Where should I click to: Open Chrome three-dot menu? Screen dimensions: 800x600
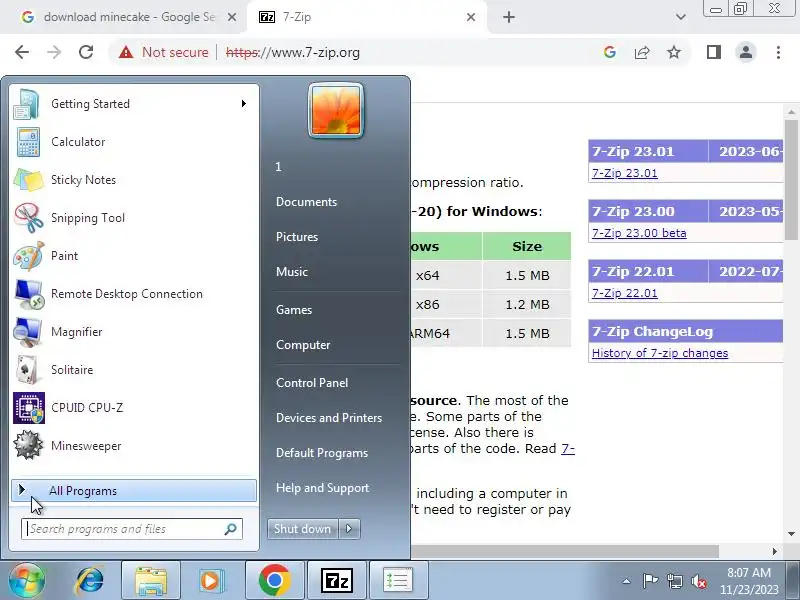(778, 52)
